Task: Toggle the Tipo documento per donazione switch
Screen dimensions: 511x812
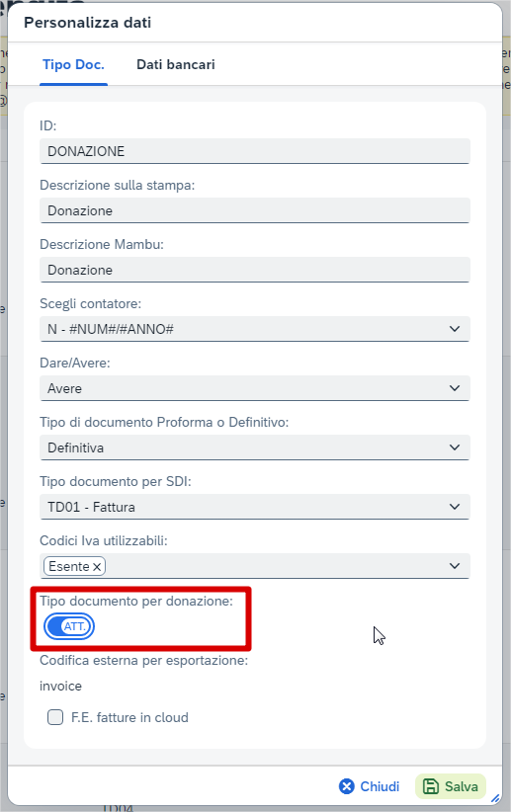Action: (69, 626)
